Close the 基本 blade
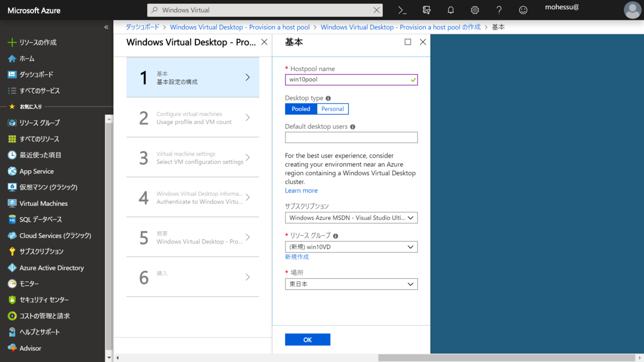The width and height of the screenshot is (644, 362). click(423, 42)
